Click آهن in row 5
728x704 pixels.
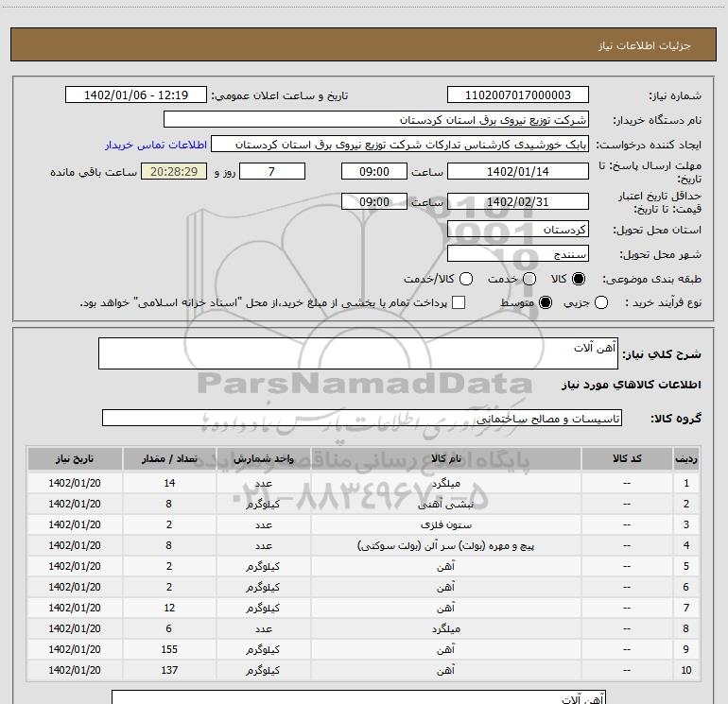(x=446, y=566)
